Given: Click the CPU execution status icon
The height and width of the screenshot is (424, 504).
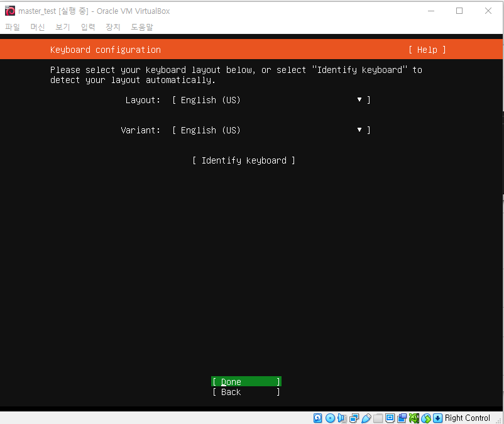Looking at the screenshot, I should click(414, 418).
